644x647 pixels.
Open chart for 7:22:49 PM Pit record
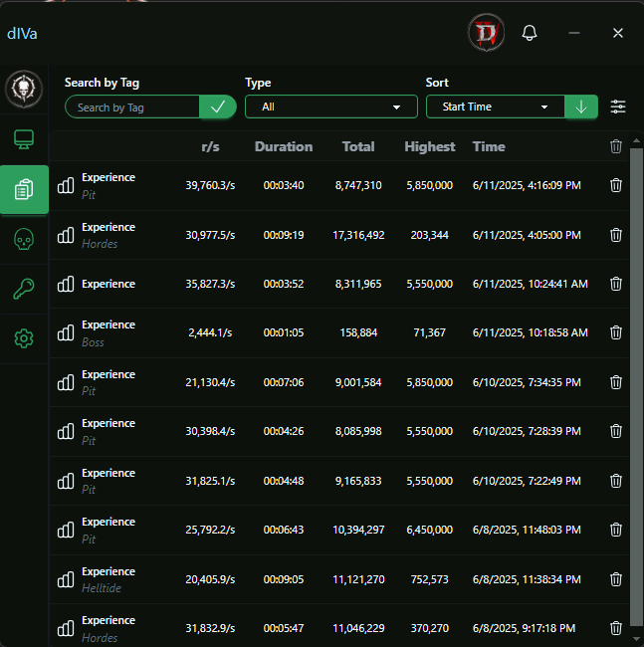point(66,481)
